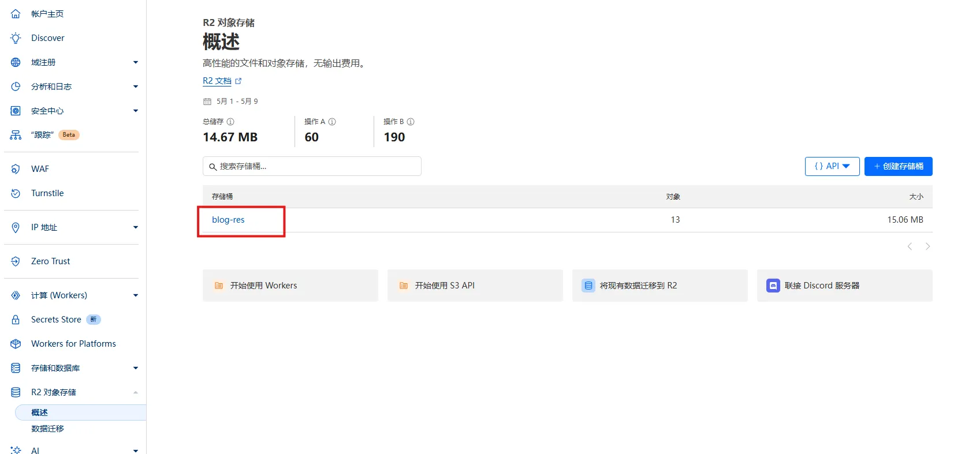Open Zero Trust in the sidebar
This screenshot has height=454, width=980.
tap(50, 261)
